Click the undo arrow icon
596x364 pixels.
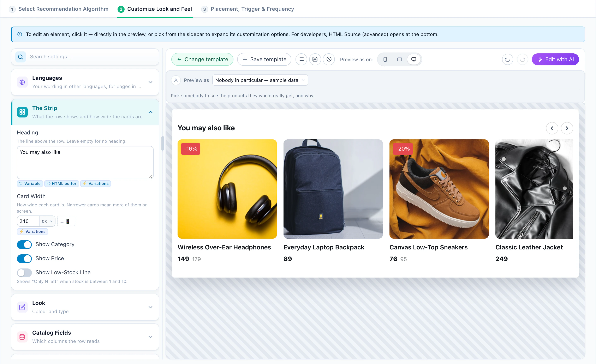(x=507, y=59)
